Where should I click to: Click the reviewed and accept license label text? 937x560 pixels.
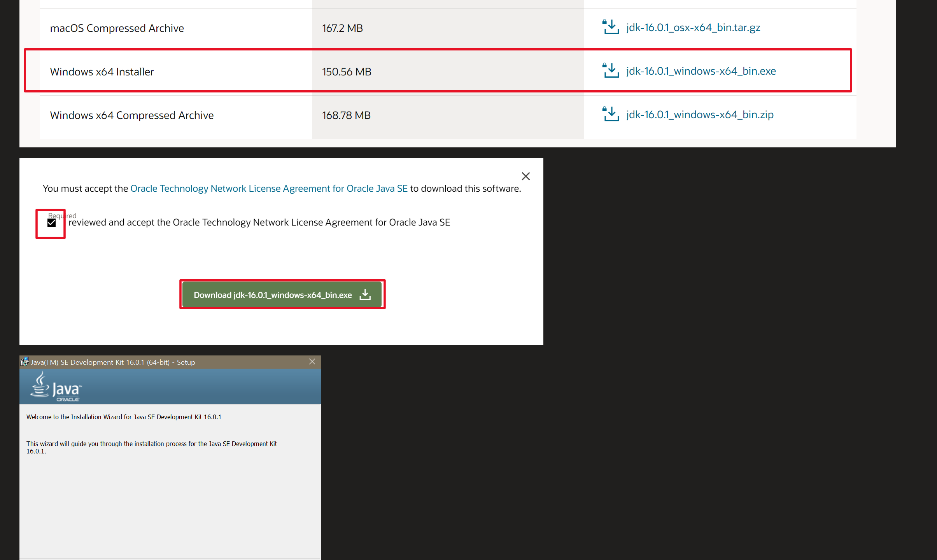[259, 222]
